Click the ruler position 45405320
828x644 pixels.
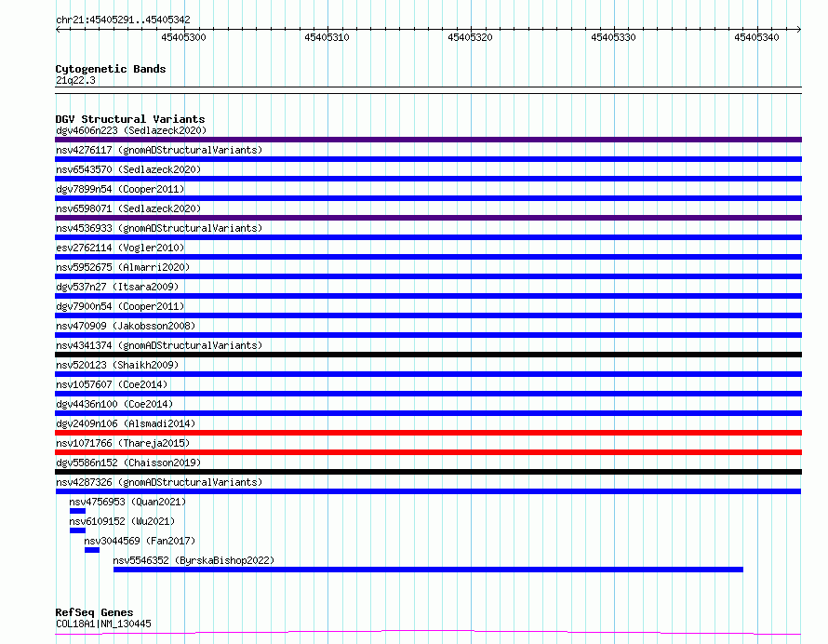tap(470, 37)
